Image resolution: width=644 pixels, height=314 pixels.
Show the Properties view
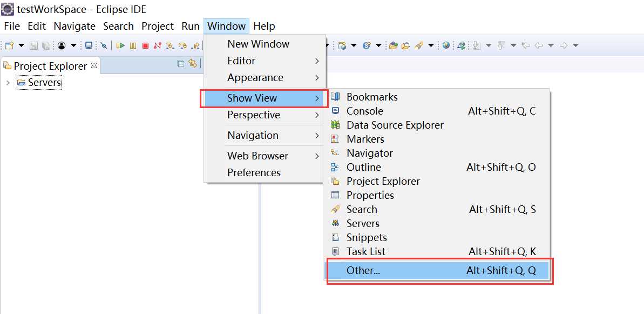point(437,195)
